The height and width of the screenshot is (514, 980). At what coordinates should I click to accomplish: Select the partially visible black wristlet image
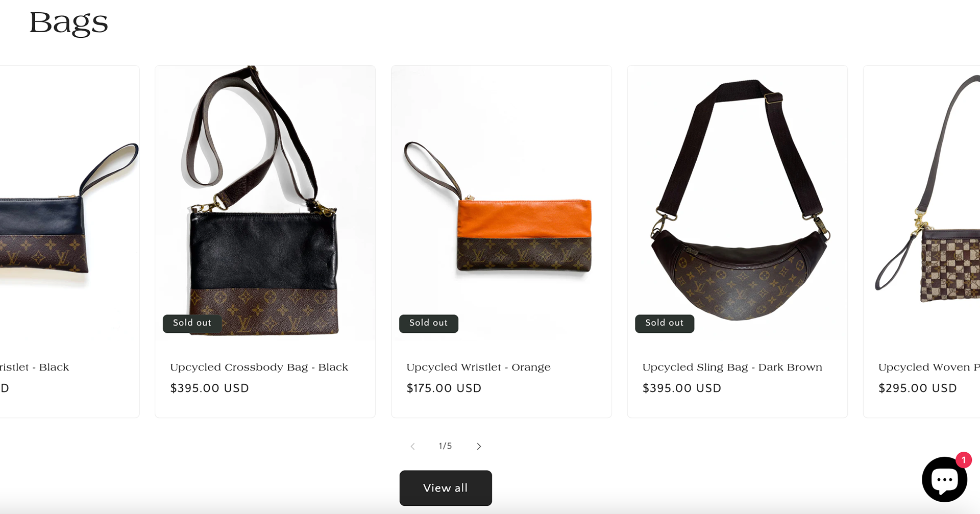coord(69,203)
